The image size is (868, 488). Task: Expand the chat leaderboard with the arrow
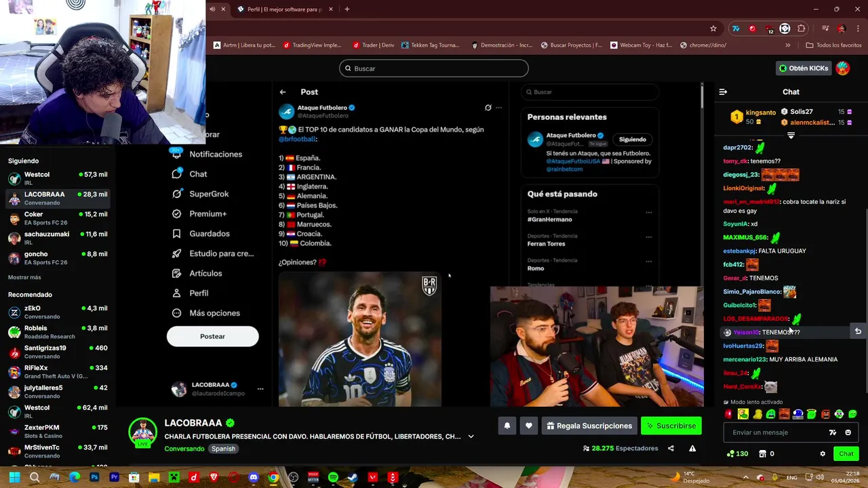click(791, 136)
